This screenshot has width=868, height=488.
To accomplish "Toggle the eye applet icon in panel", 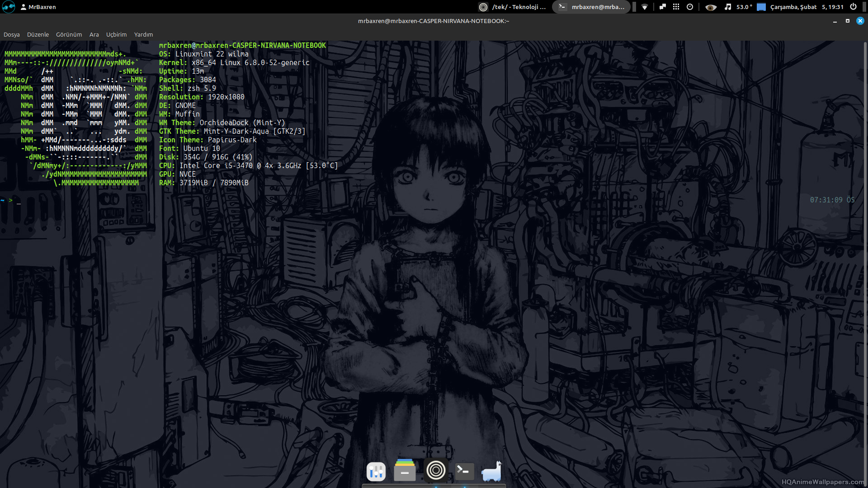I will tap(711, 7).
